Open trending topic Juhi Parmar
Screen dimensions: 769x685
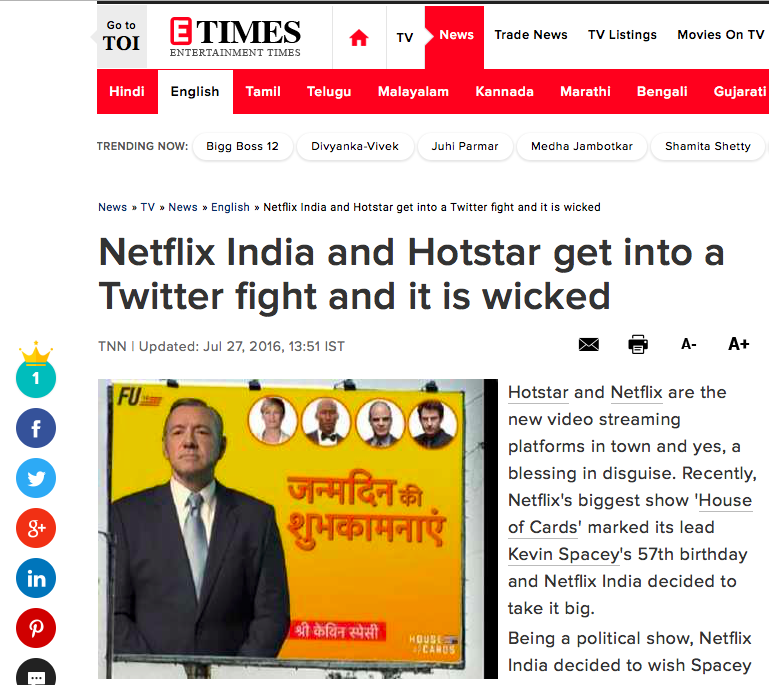point(465,146)
